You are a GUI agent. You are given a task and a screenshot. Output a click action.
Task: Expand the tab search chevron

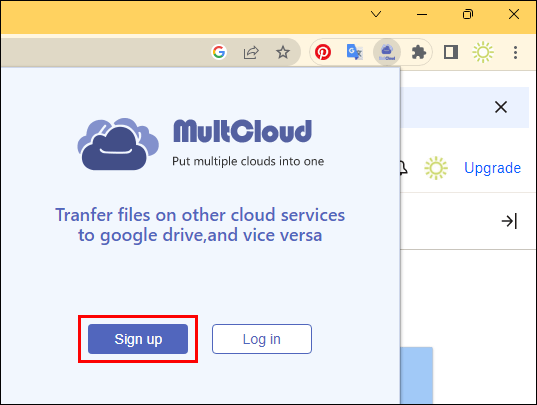[x=376, y=14]
